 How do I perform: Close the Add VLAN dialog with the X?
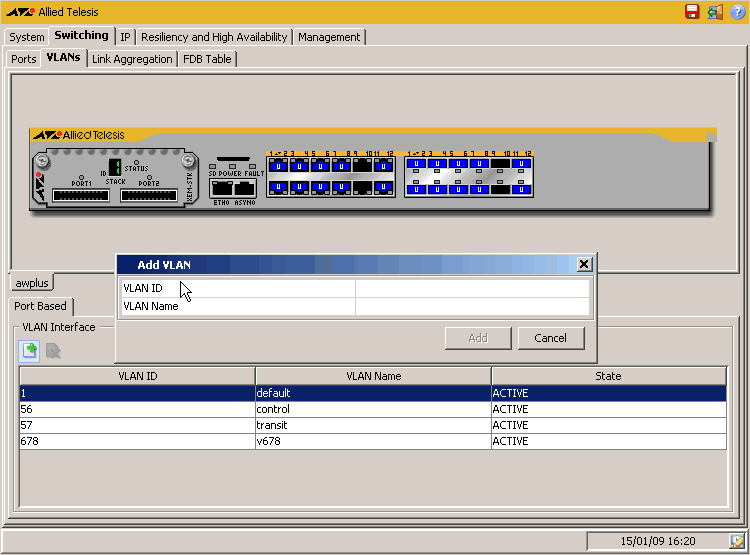coord(584,264)
